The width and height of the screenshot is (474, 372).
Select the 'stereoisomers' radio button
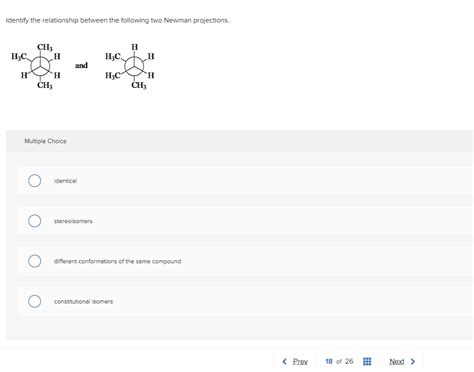pos(35,221)
